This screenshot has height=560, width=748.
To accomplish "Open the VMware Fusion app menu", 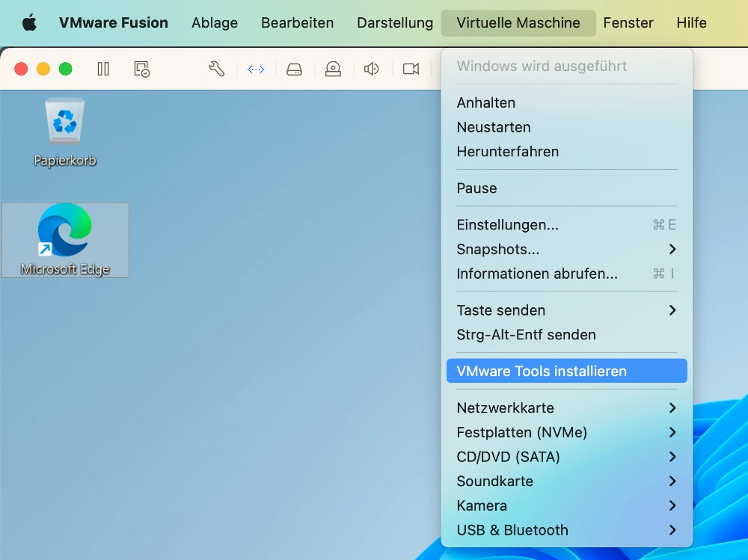I will (114, 22).
